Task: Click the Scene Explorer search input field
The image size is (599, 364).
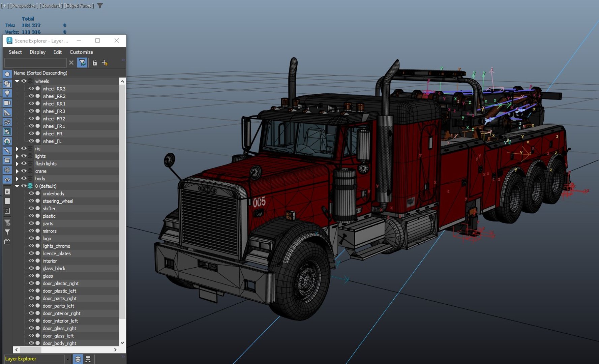Action: [x=35, y=63]
